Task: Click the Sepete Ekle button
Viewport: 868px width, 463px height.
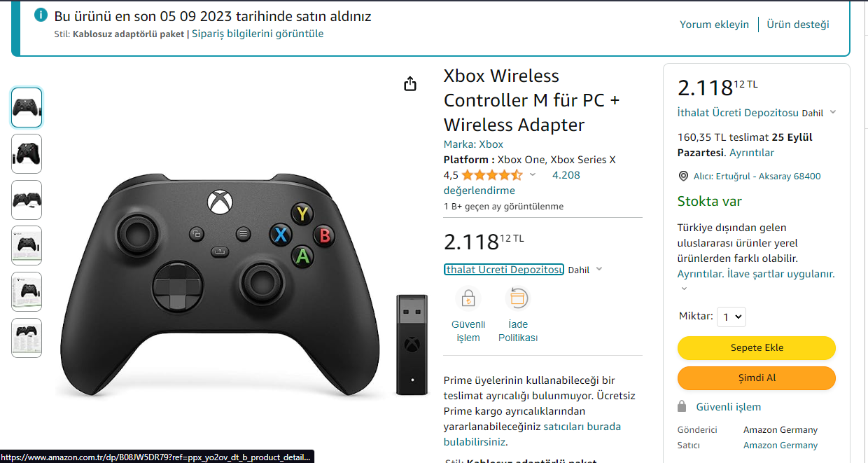Action: pyautogui.click(x=757, y=348)
